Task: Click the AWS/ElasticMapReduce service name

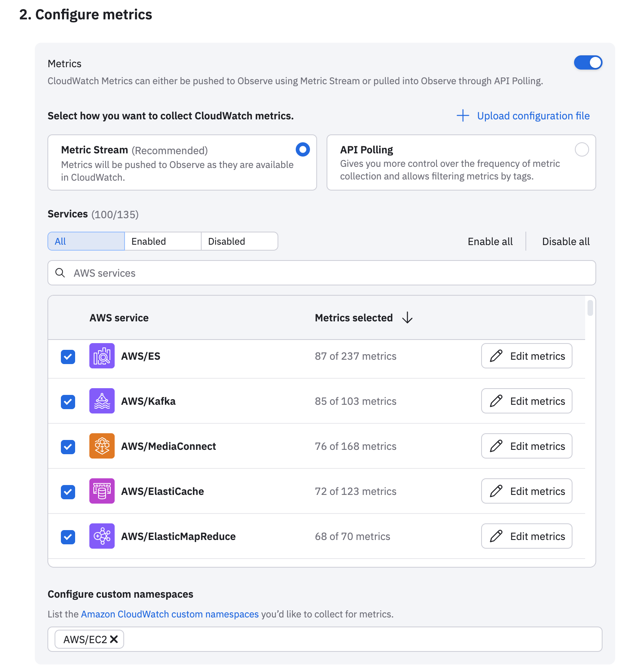Action: 178,536
